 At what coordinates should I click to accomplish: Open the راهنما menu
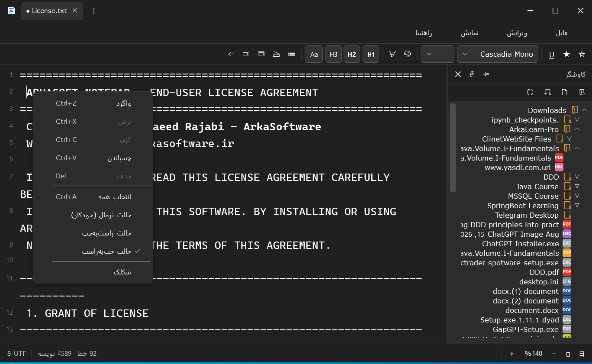click(x=424, y=33)
